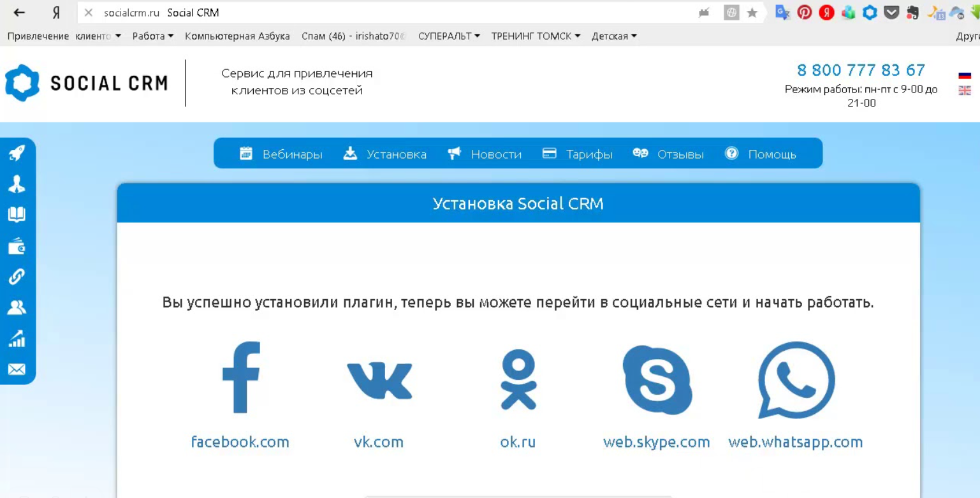
Task: Click the web.whatsapp.com link
Action: pyautogui.click(x=796, y=442)
